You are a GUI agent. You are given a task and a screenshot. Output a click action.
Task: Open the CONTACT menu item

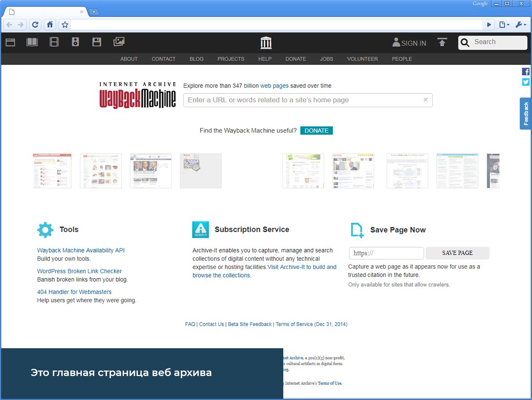(164, 59)
